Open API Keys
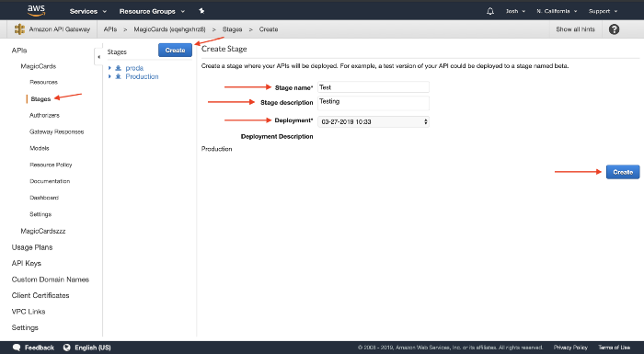The image size is (644, 354). 27,263
